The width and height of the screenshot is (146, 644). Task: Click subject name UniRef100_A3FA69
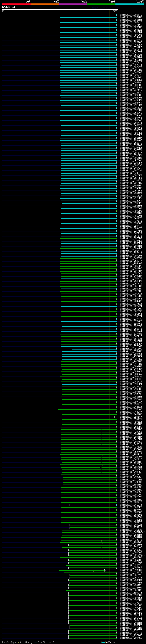(131, 359)
